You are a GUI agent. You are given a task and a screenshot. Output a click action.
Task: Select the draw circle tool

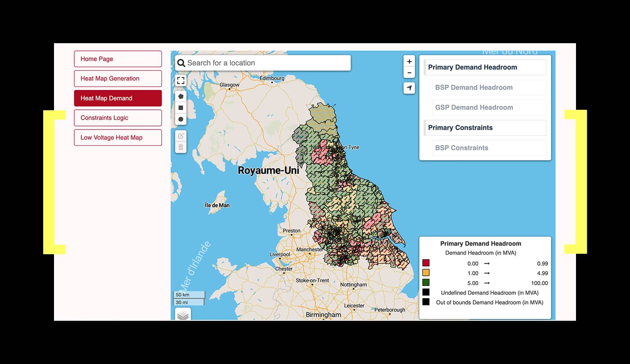(180, 119)
